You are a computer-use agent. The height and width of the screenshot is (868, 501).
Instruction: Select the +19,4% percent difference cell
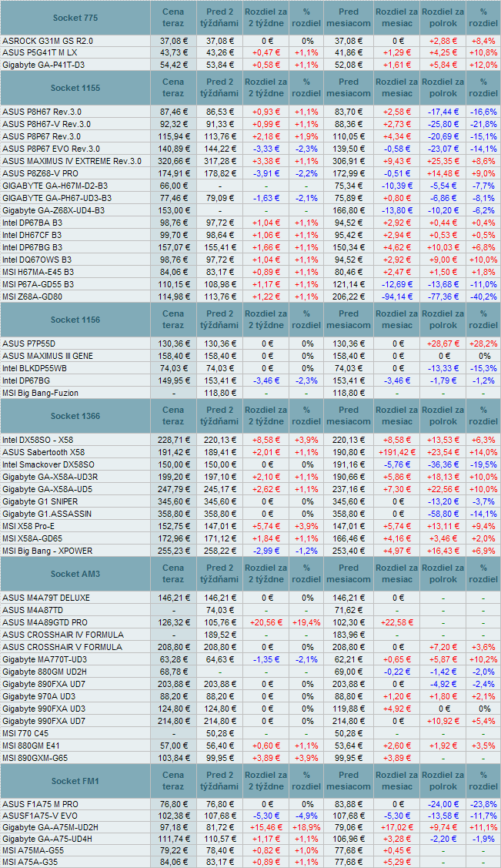[x=307, y=622]
